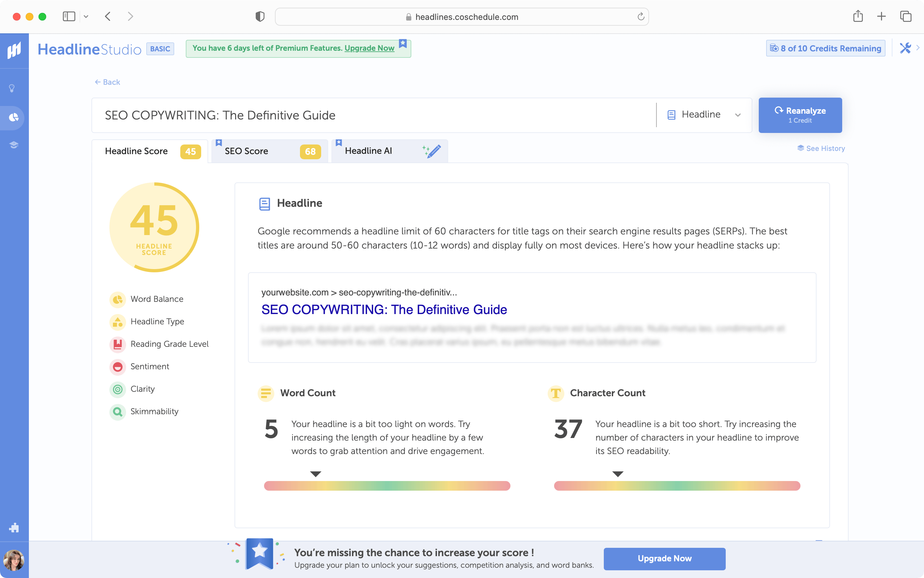This screenshot has height=578, width=924.
Task: Click the tools wrench icon top right
Action: click(x=905, y=48)
